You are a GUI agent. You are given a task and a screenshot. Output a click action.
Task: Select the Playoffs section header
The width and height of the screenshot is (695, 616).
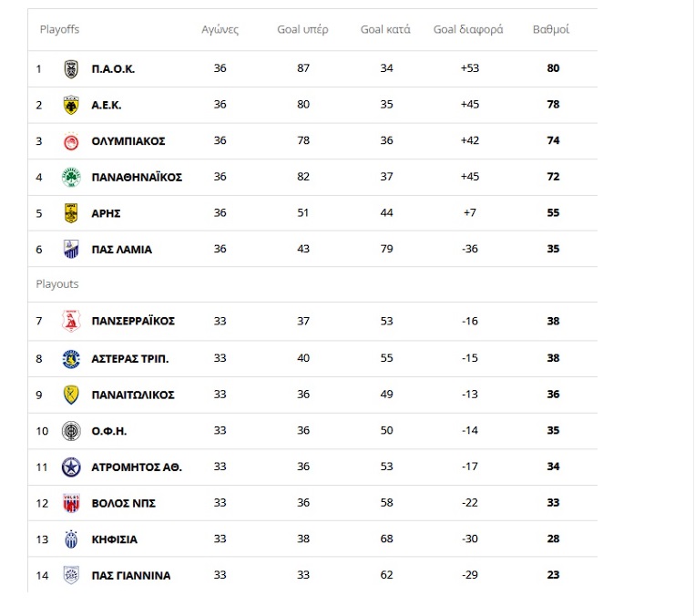[59, 30]
